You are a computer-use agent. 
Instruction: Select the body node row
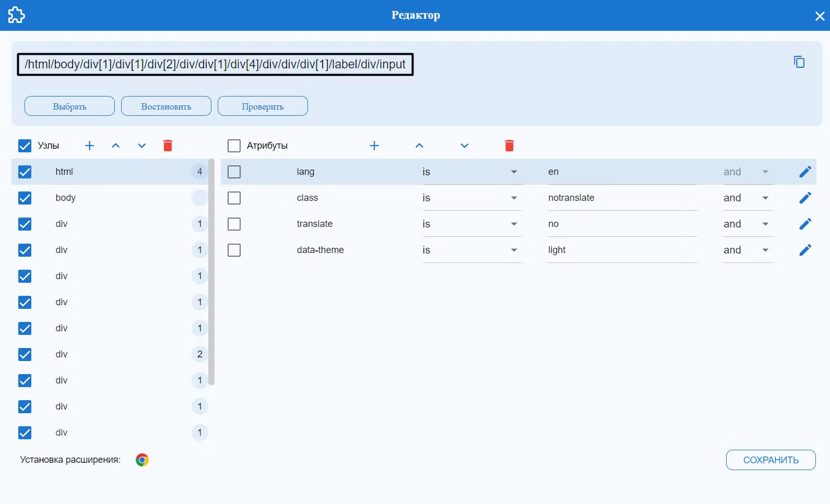point(110,198)
